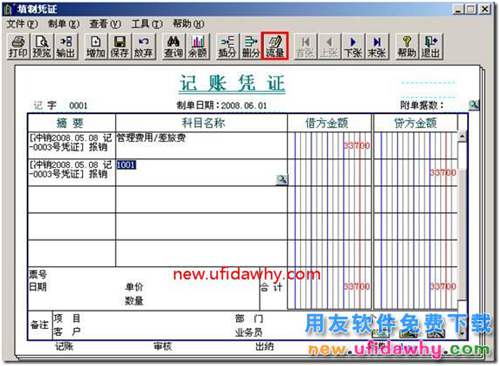Click the 记账凭证 voucher title
The image size is (500, 366).
pos(232,83)
